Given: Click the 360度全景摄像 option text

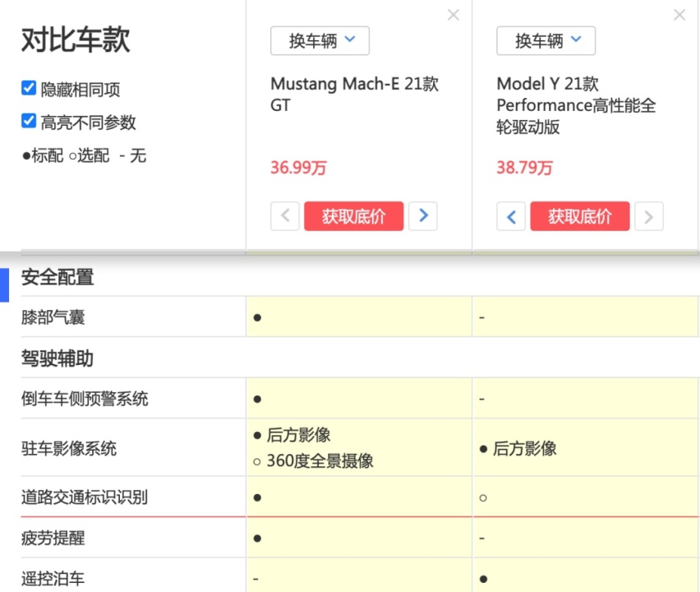Looking at the screenshot, I should 320,461.
